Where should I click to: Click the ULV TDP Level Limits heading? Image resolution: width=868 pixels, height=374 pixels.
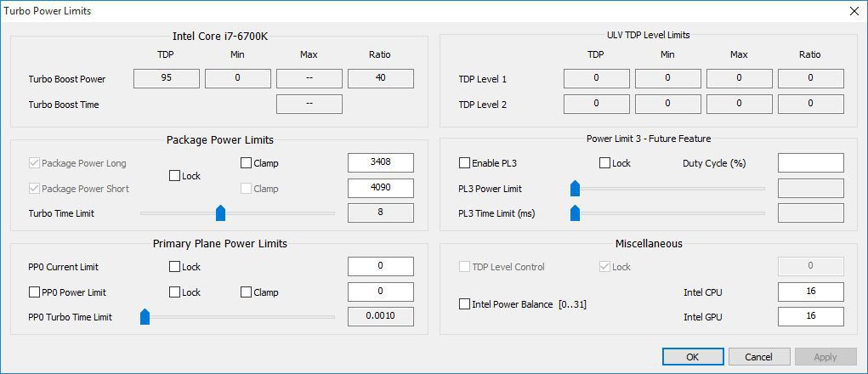click(x=648, y=35)
